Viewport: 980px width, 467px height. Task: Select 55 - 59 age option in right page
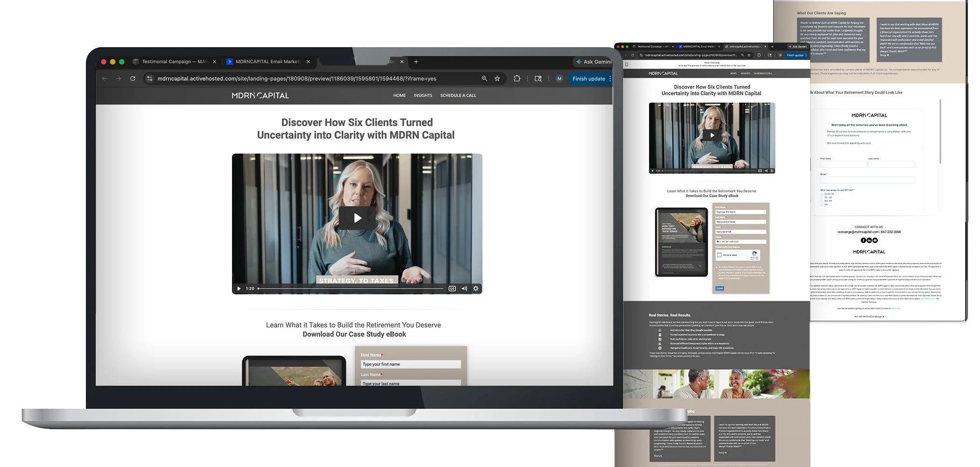tap(822, 197)
